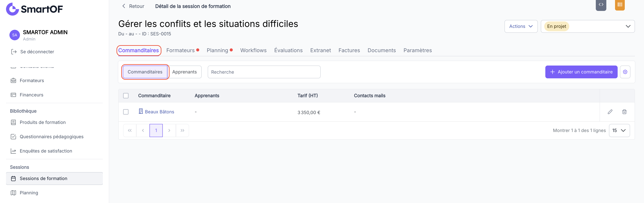Click the Produits de formation document icon
644x203 pixels.
[x=13, y=122]
